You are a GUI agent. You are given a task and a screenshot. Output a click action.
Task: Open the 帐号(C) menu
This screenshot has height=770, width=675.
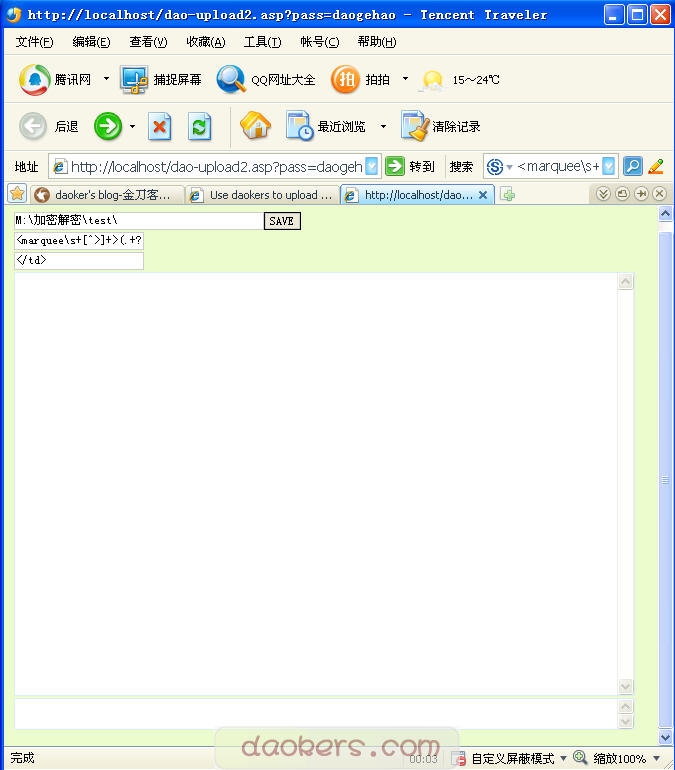[320, 42]
